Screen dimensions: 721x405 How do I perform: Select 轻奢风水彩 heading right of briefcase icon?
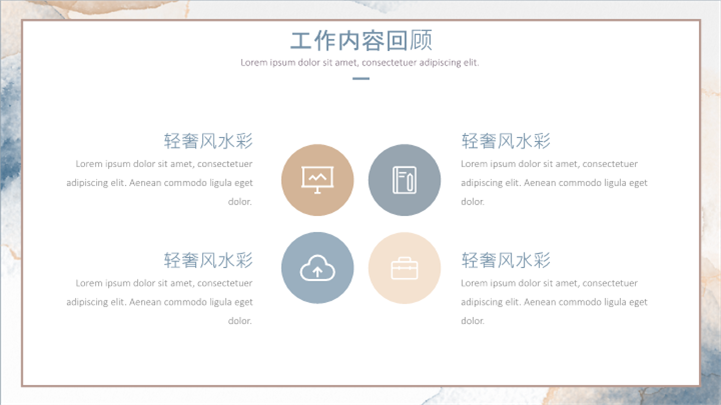click(x=506, y=260)
